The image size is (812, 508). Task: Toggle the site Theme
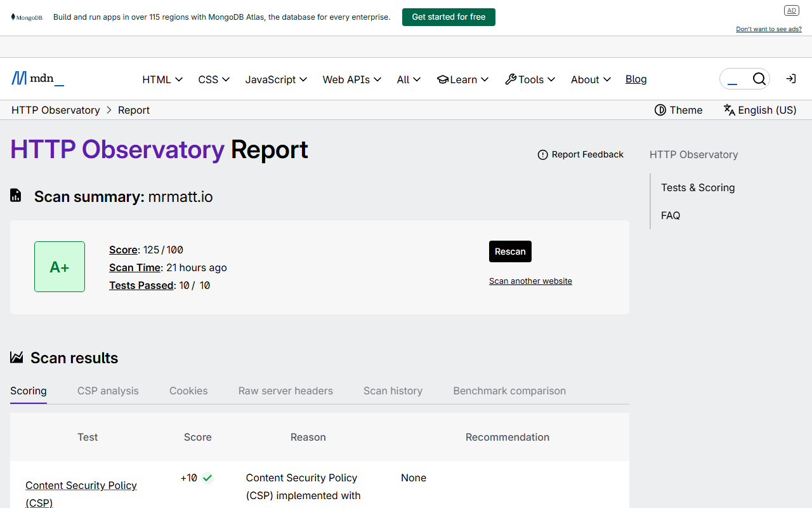click(678, 110)
